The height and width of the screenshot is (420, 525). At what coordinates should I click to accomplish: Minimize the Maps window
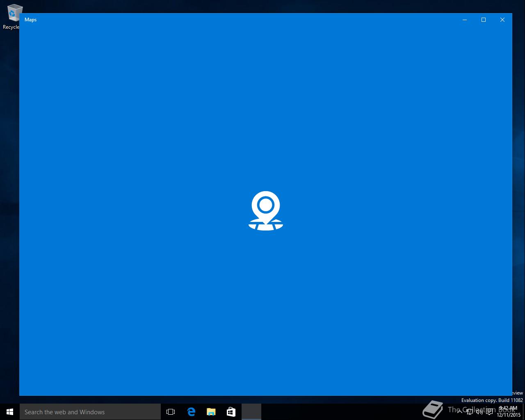tap(465, 20)
